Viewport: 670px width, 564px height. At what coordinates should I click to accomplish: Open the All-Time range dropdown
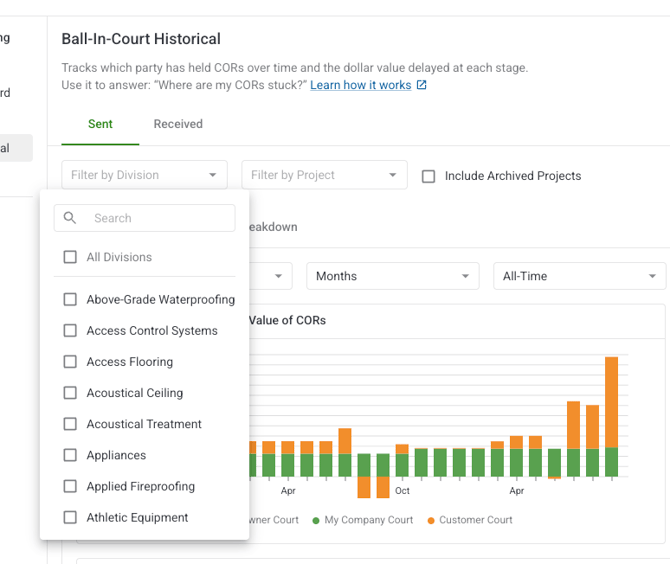click(579, 276)
